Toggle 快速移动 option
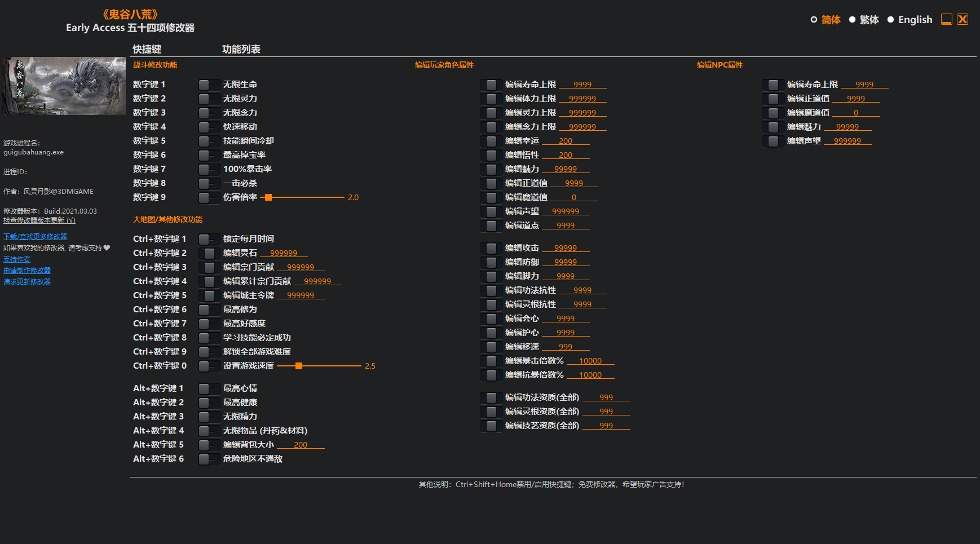Image resolution: width=980 pixels, height=544 pixels. [209, 127]
